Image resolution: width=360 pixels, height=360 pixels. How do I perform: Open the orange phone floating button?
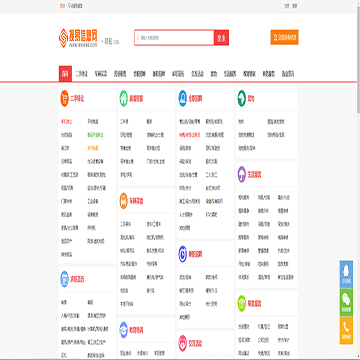click(346, 330)
